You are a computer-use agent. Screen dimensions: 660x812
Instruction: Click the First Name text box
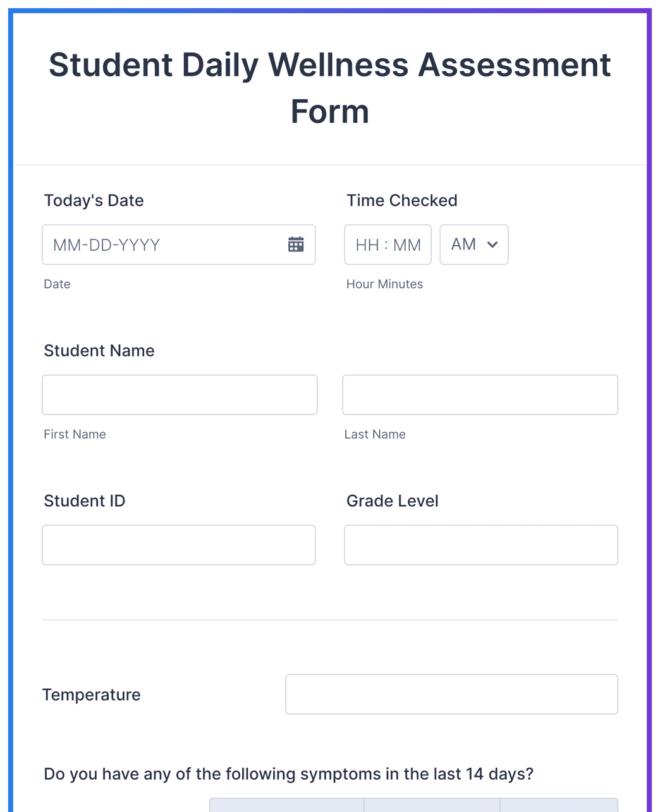click(180, 395)
